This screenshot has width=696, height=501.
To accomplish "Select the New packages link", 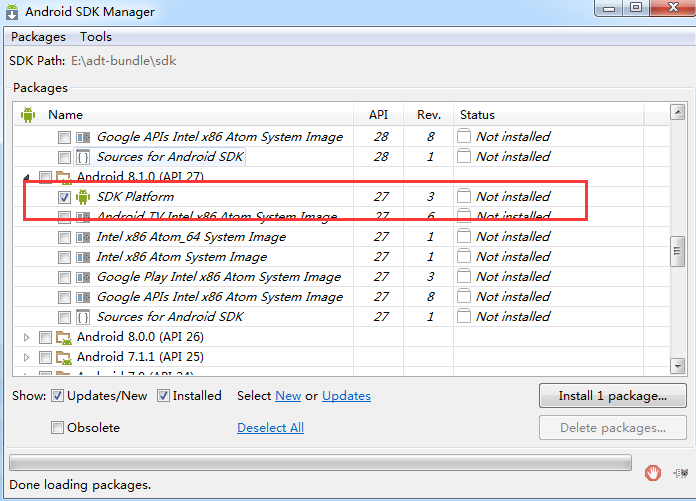I will tap(288, 396).
